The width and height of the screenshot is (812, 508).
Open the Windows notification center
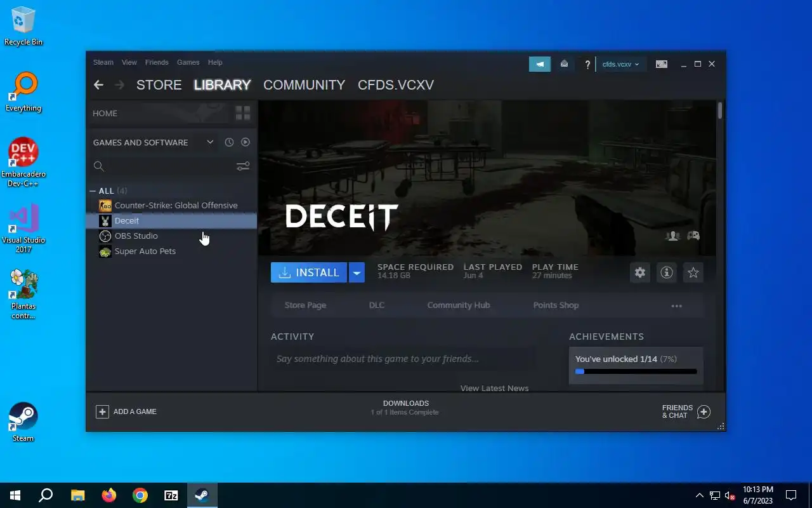point(791,495)
